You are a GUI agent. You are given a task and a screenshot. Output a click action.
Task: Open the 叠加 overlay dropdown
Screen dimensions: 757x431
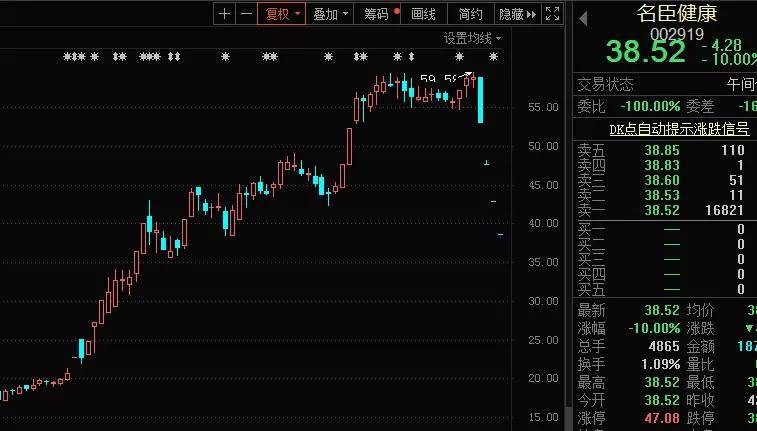pyautogui.click(x=330, y=14)
